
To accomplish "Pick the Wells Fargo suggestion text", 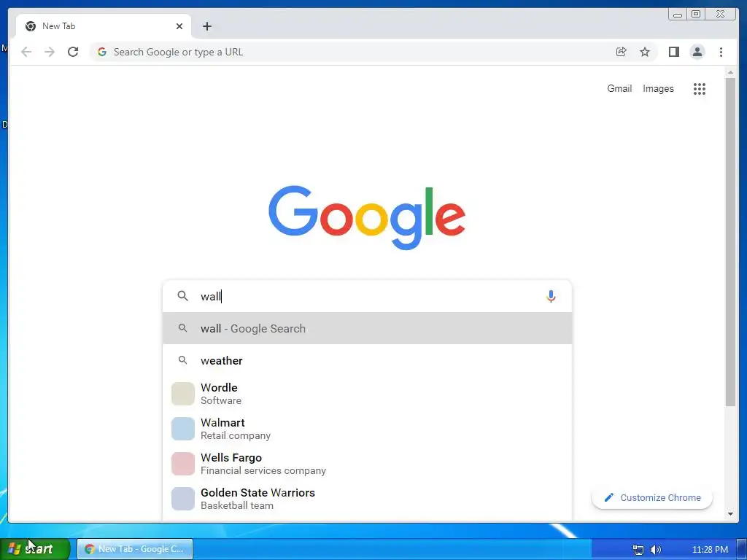I will coord(263,464).
